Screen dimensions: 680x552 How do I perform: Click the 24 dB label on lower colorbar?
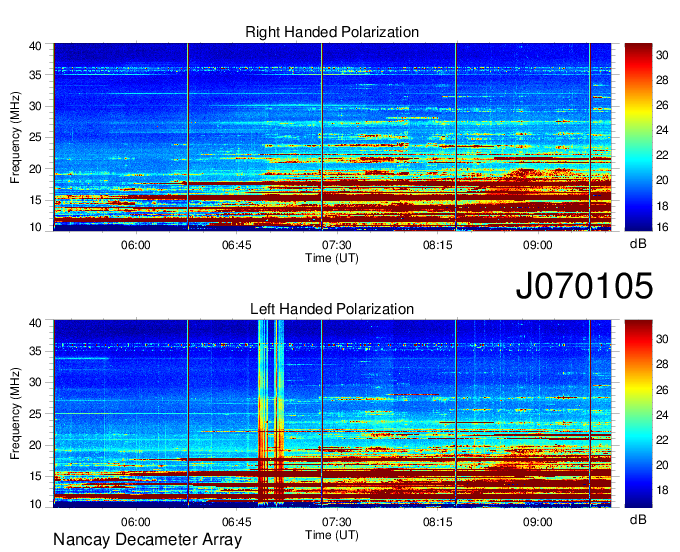pos(662,415)
